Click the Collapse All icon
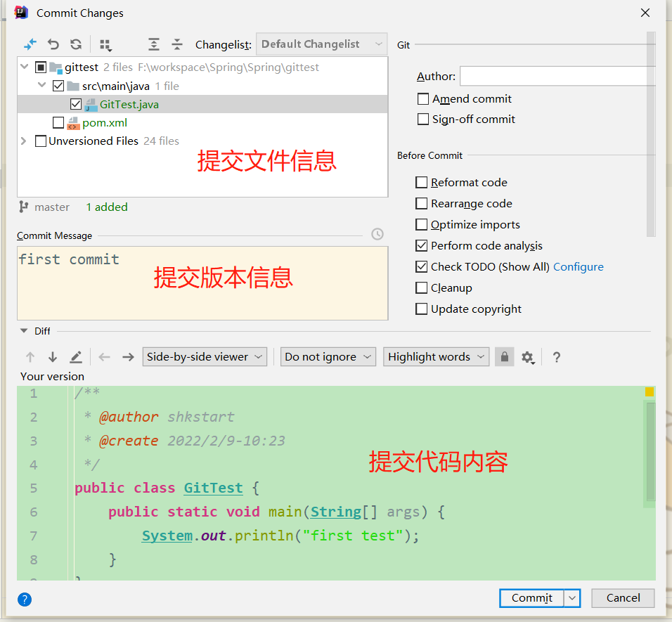672x622 pixels. pos(177,44)
